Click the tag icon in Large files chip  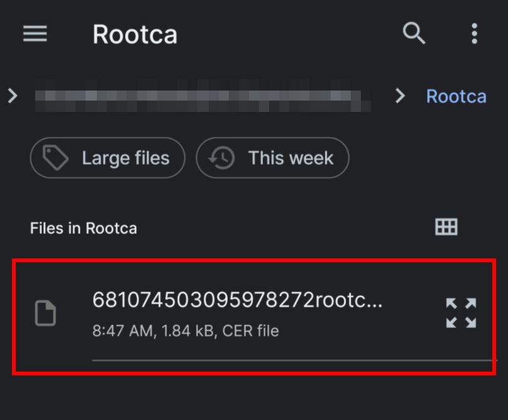click(55, 158)
